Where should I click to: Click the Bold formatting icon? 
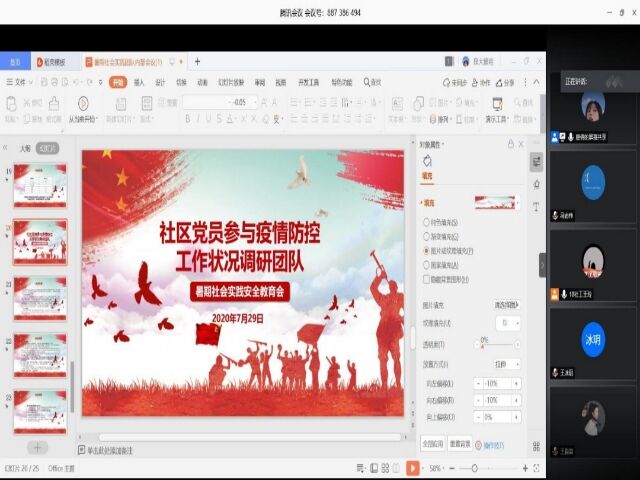187,118
